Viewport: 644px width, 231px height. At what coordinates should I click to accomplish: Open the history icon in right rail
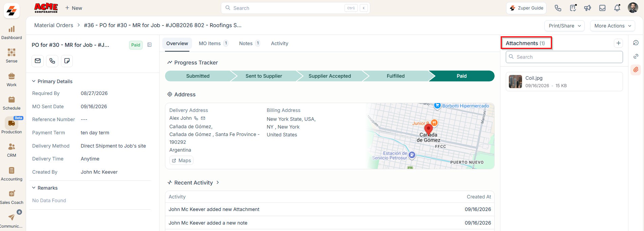click(636, 43)
